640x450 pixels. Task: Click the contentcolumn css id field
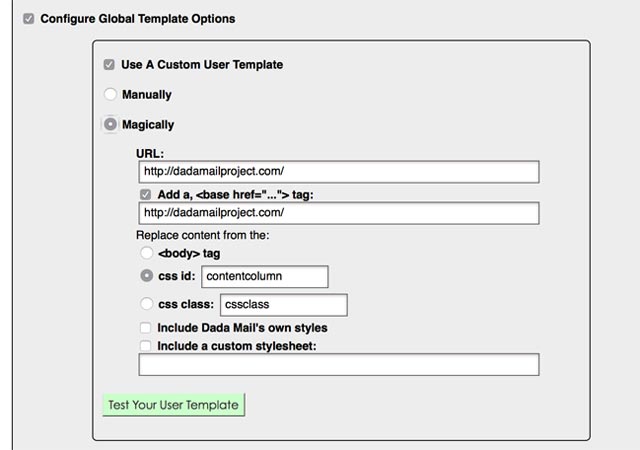[x=264, y=276]
